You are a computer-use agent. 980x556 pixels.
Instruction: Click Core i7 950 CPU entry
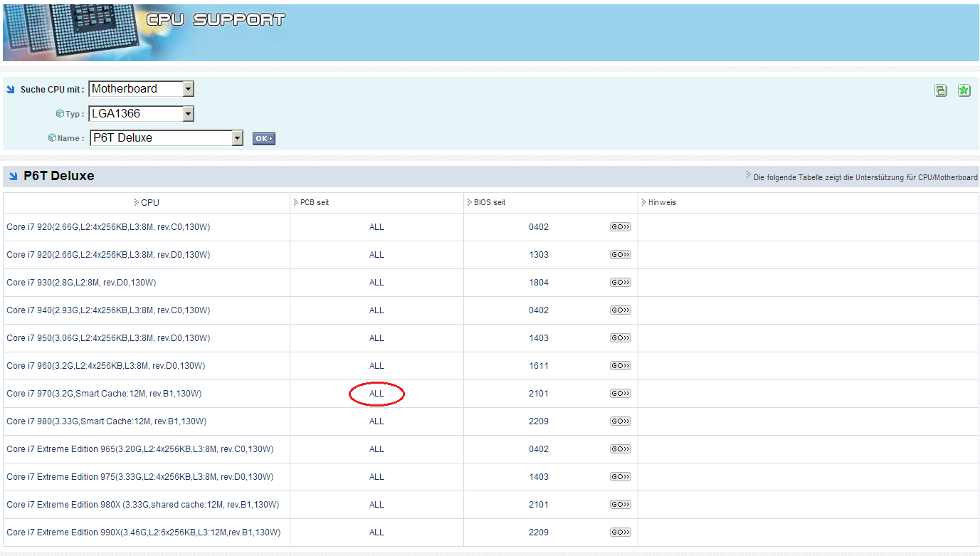tap(108, 338)
